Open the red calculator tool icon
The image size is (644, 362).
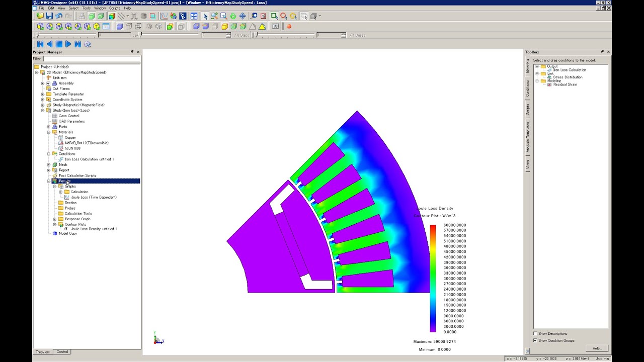point(263,16)
